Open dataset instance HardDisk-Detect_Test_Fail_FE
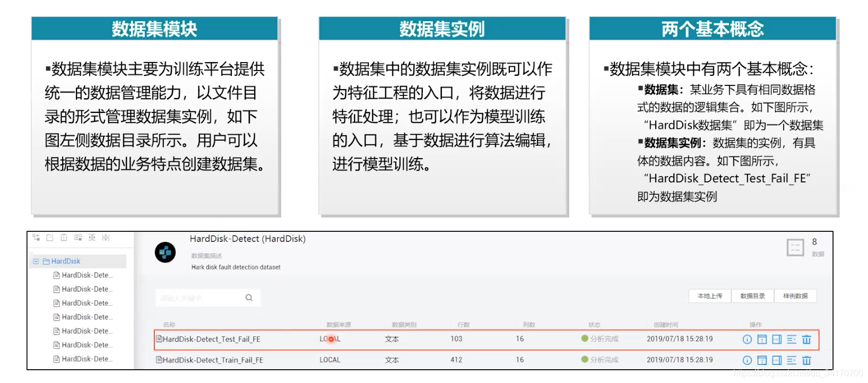The width and height of the screenshot is (868, 383). coord(211,340)
